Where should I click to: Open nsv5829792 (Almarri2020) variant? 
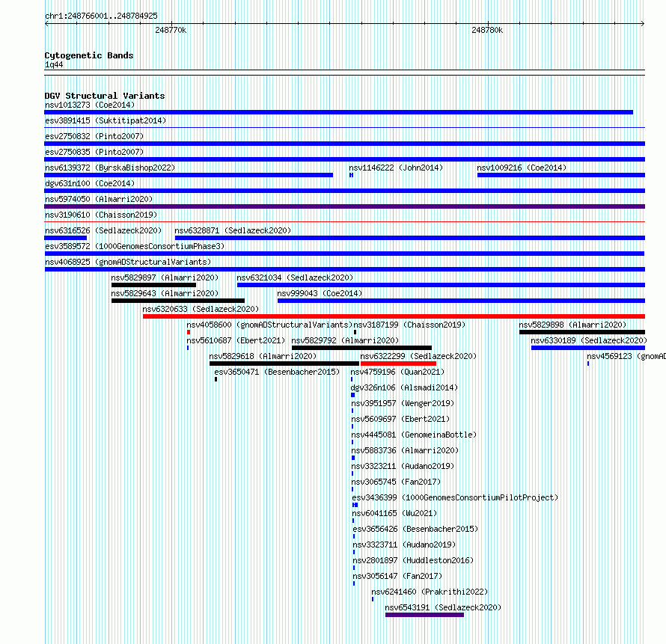[345, 340]
